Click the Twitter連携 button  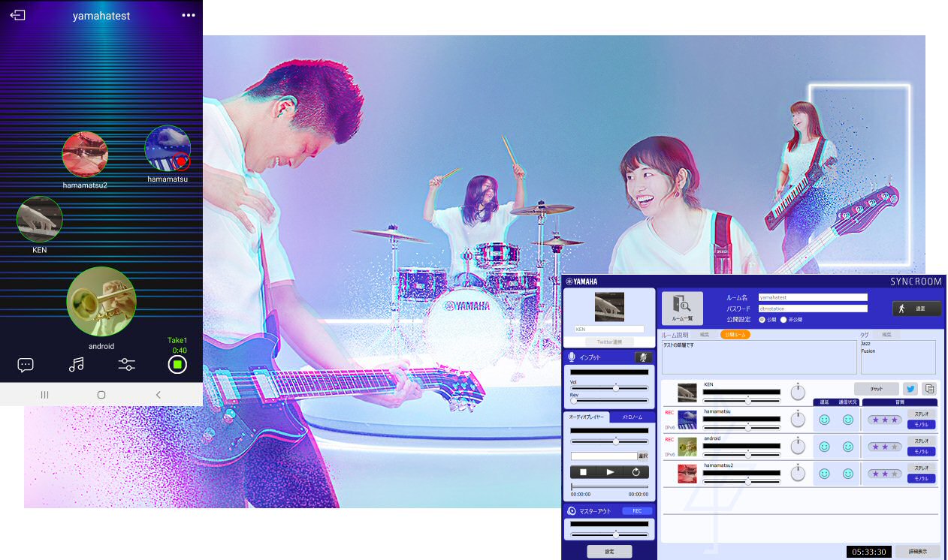pyautogui.click(x=609, y=342)
